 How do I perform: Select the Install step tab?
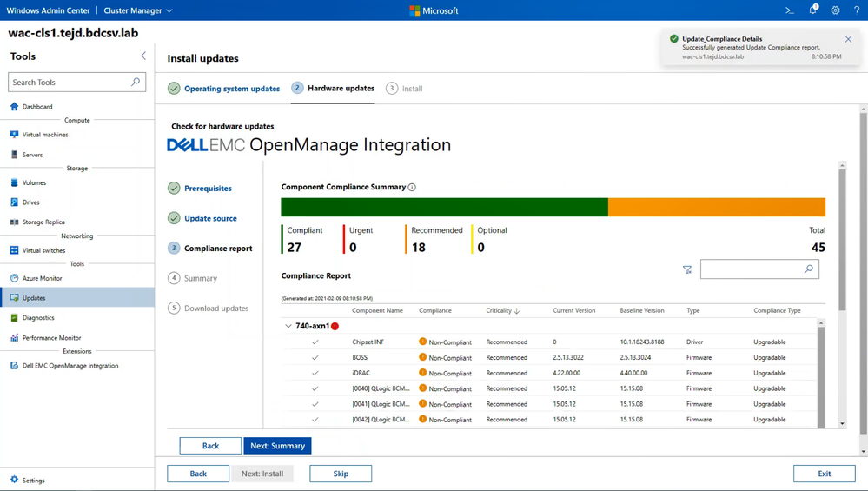tap(404, 89)
